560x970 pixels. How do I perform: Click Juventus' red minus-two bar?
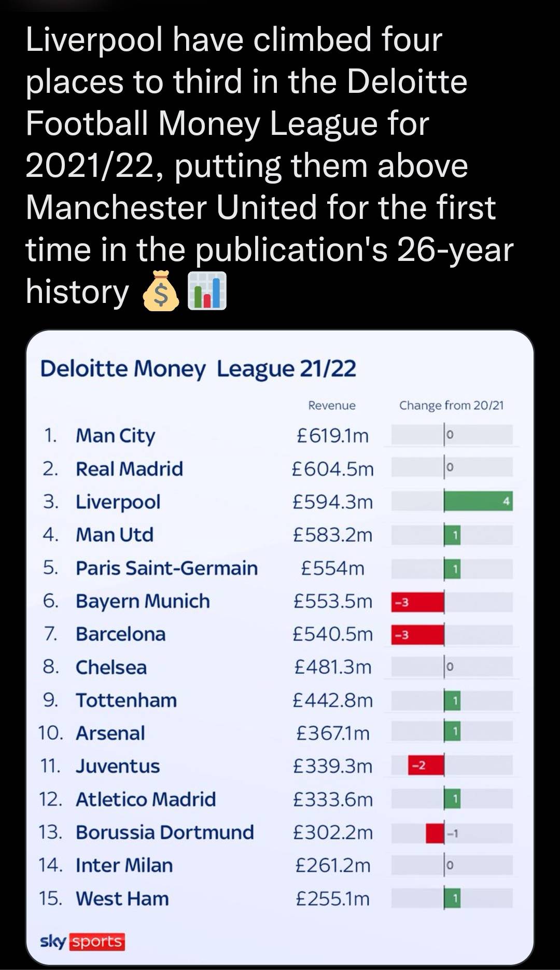pos(426,765)
